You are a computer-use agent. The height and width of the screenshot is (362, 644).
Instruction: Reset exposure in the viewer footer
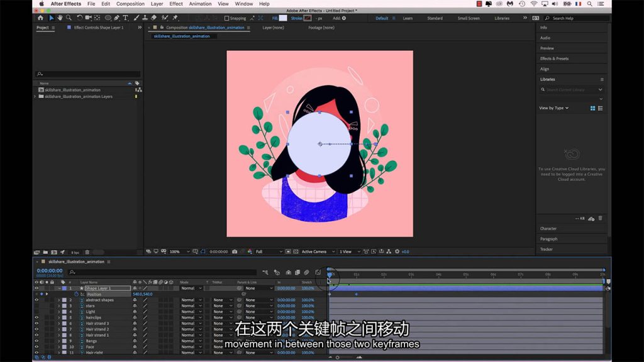(x=397, y=251)
